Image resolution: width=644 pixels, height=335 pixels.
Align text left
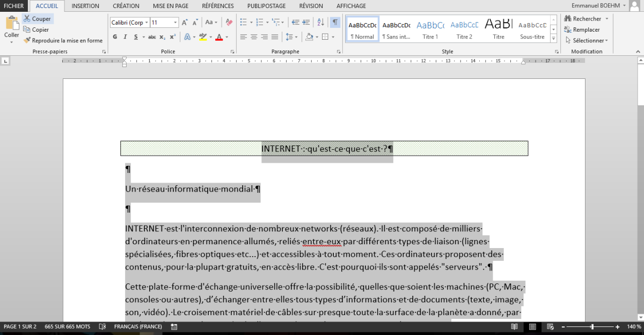point(243,37)
